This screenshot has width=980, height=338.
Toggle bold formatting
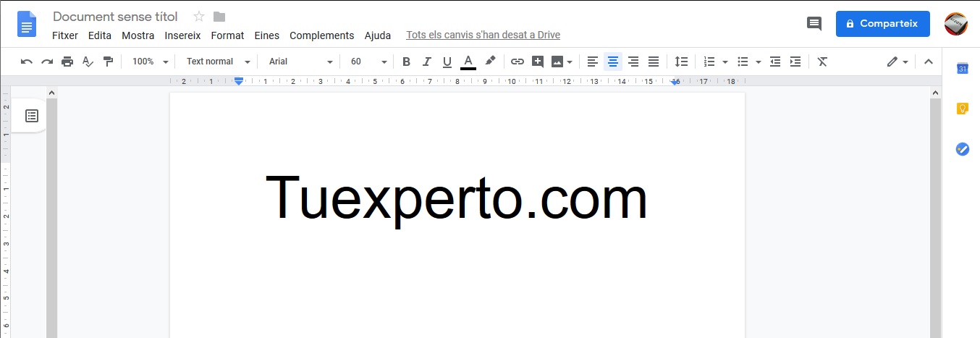pyautogui.click(x=406, y=62)
